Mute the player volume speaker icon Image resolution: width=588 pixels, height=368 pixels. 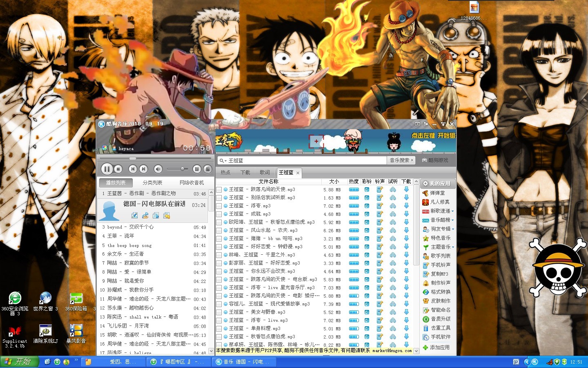point(158,168)
